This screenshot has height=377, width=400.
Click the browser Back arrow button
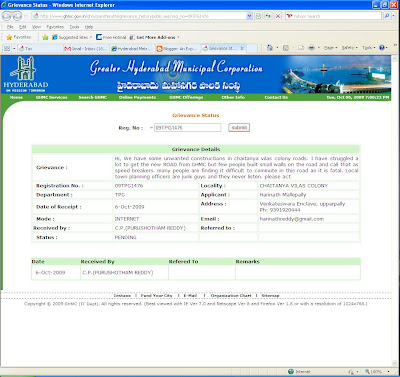[x=7, y=16]
